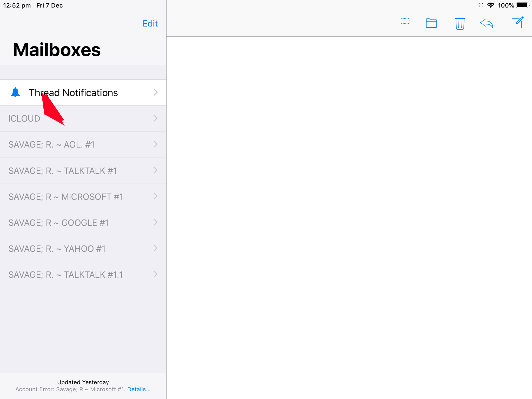
Task: Tap the Mailboxes title heading
Action: coord(57,50)
